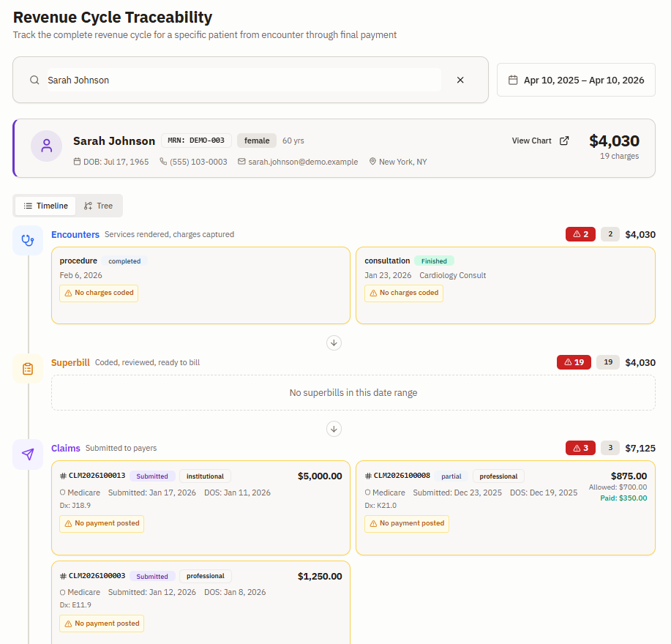The image size is (671, 644).
Task: Click the Claims paper plane icon
Action: coord(28,454)
